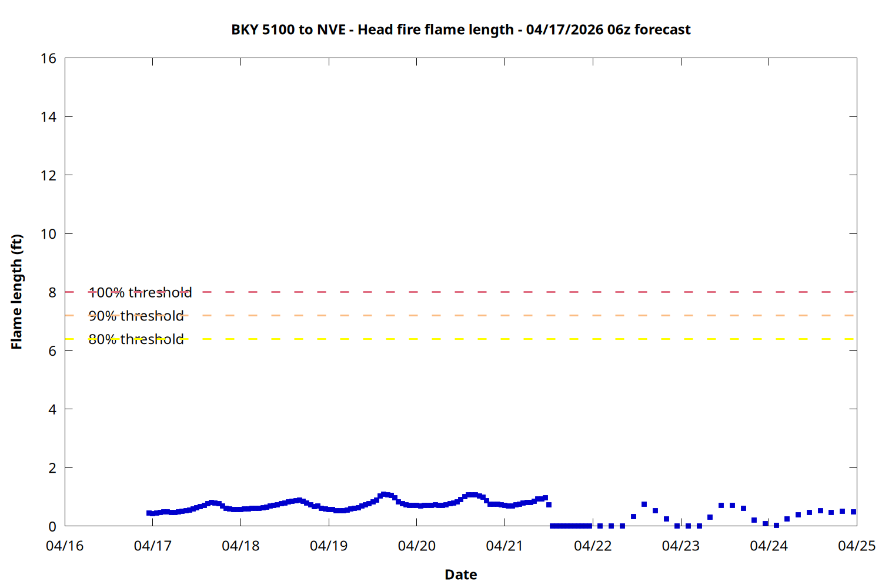The height and width of the screenshot is (588, 882).
Task: Click the Date axis label
Action: [460, 574]
